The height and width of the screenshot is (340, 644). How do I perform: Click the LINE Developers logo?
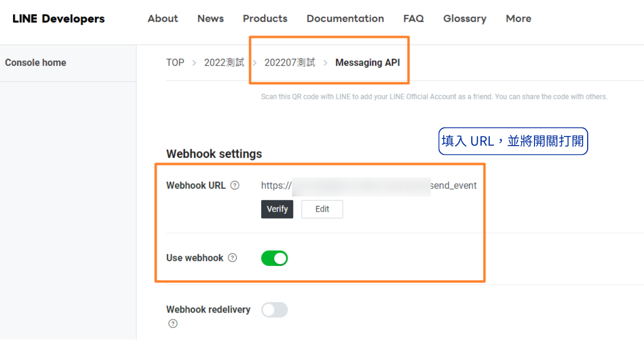(x=58, y=19)
